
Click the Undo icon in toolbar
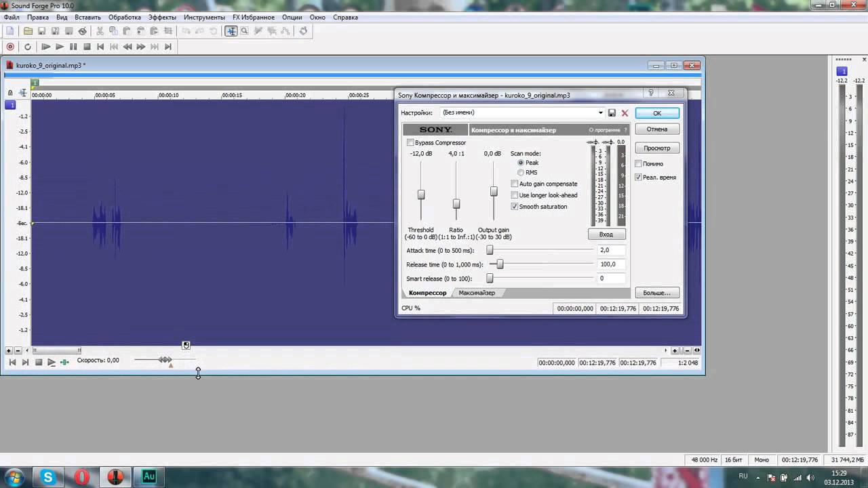click(x=186, y=30)
